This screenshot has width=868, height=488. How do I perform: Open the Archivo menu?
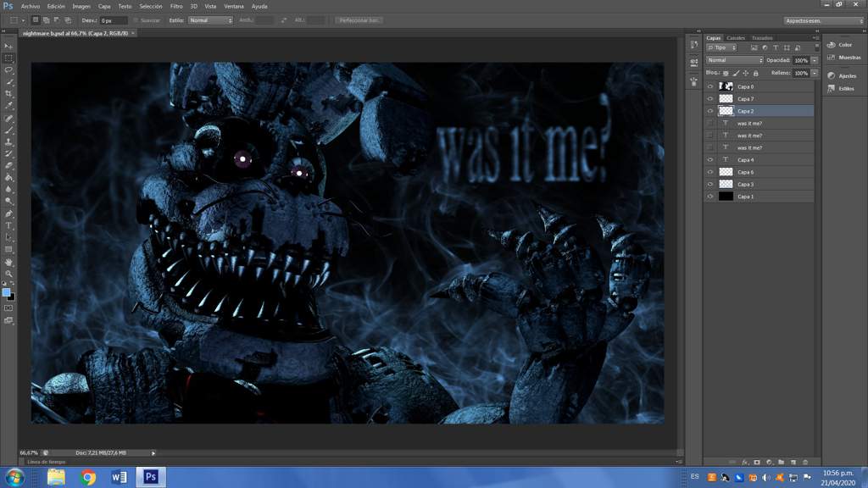(x=31, y=7)
